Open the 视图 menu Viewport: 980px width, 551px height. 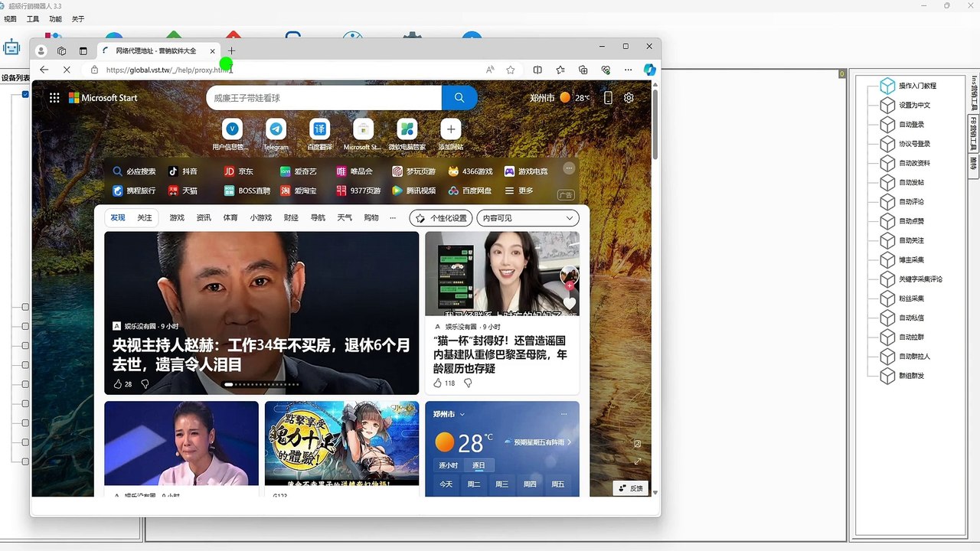click(x=10, y=19)
